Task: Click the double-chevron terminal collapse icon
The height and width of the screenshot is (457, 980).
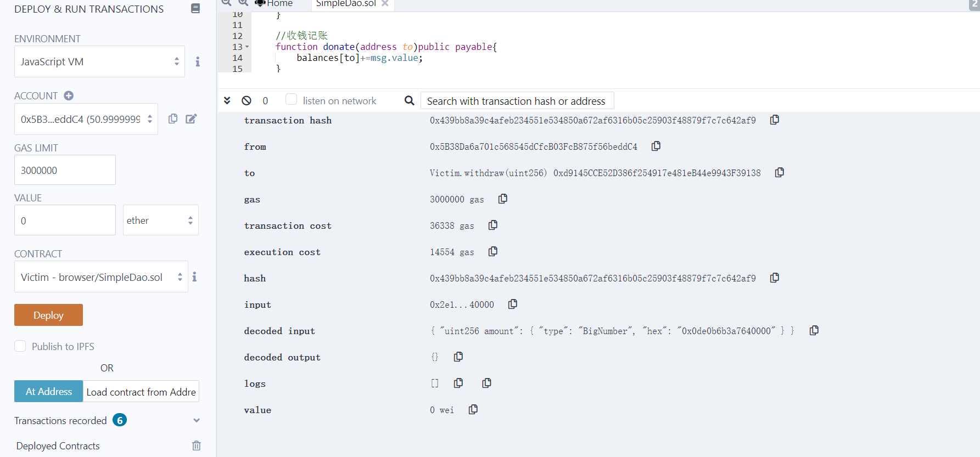Action: [x=227, y=100]
